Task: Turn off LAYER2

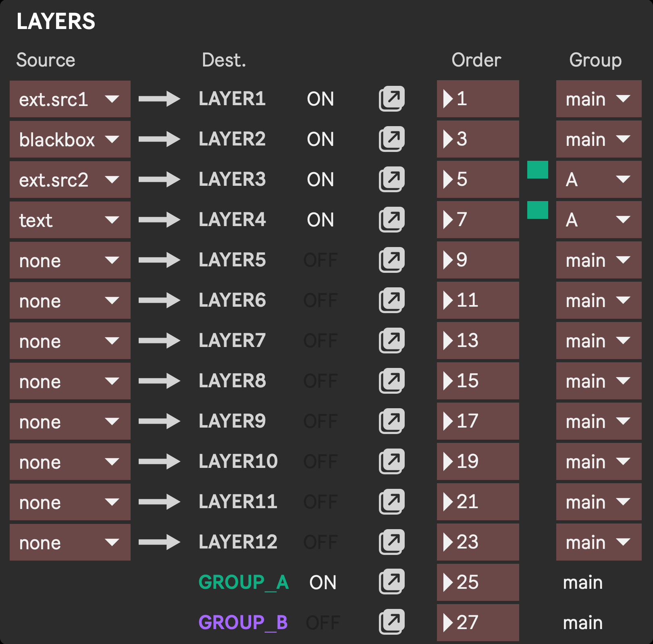Action: pyautogui.click(x=320, y=139)
